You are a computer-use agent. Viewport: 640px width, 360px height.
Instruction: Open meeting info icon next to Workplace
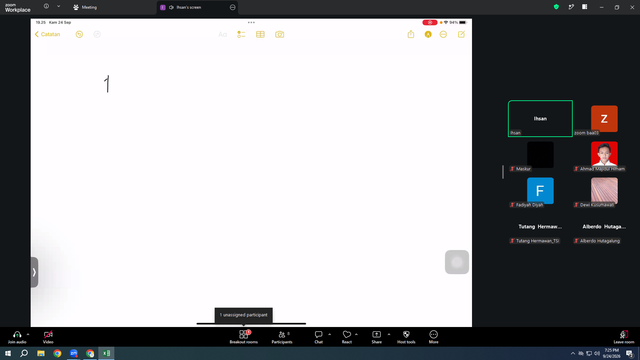[46, 6]
